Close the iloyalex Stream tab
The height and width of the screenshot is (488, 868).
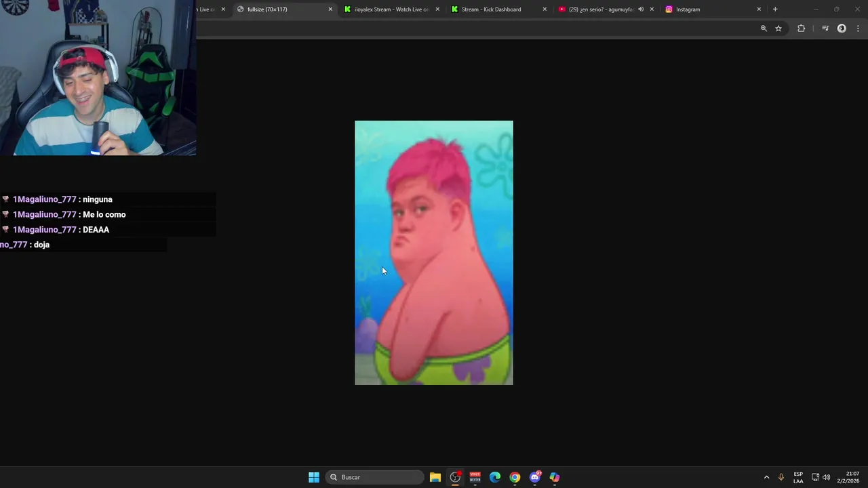point(437,9)
